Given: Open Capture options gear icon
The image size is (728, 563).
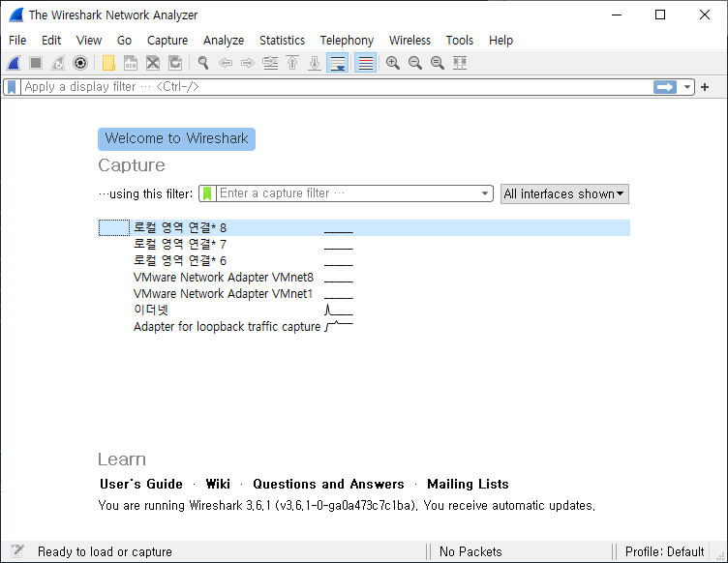Looking at the screenshot, I should (80, 63).
